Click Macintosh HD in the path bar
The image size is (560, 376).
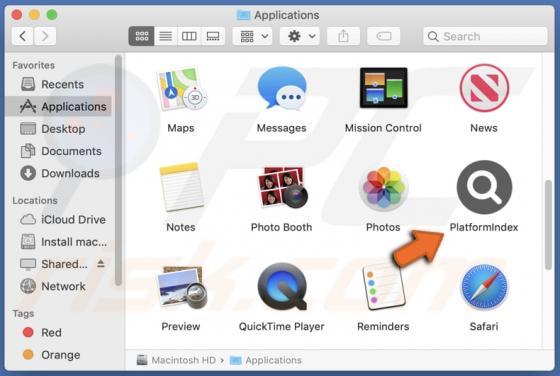pos(176,360)
